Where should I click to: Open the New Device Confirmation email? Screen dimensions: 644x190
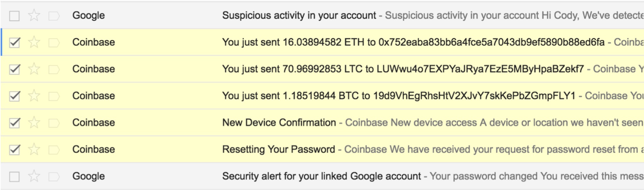(279, 123)
